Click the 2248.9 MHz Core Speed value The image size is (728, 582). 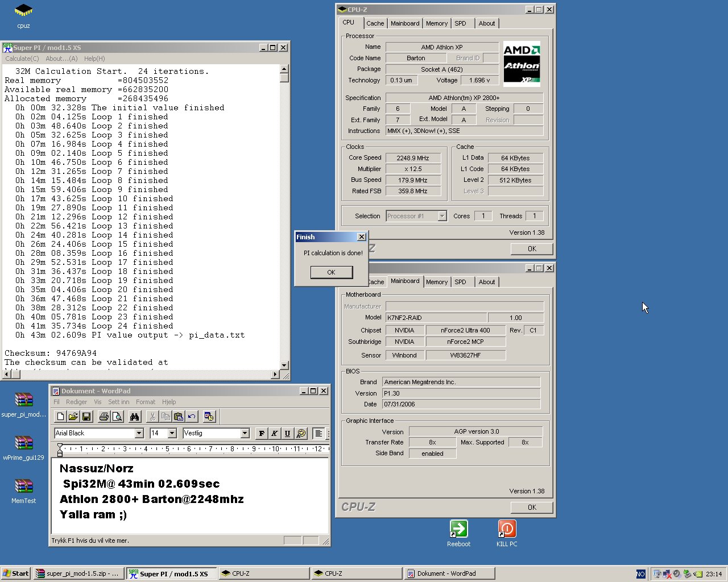pyautogui.click(x=413, y=158)
